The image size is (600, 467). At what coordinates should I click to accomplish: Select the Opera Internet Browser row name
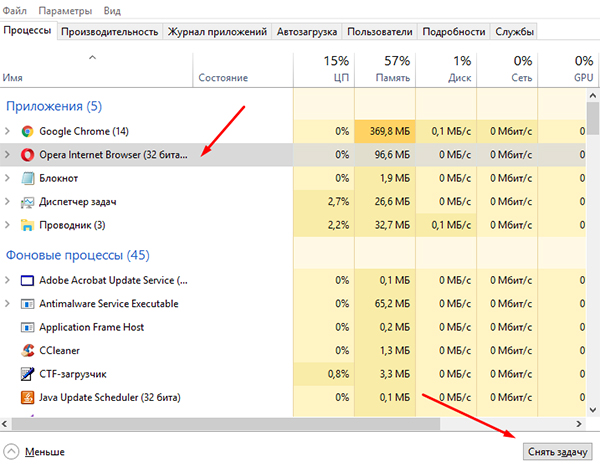(113, 155)
